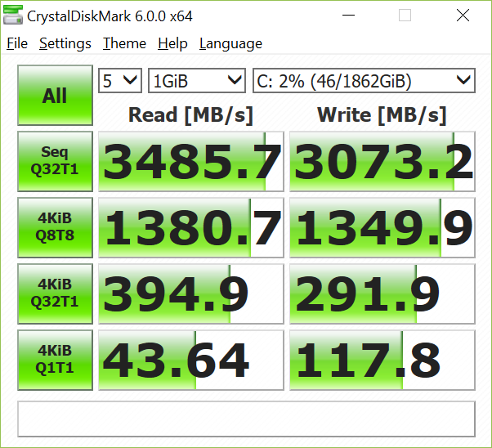Open the File menu

tap(17, 43)
